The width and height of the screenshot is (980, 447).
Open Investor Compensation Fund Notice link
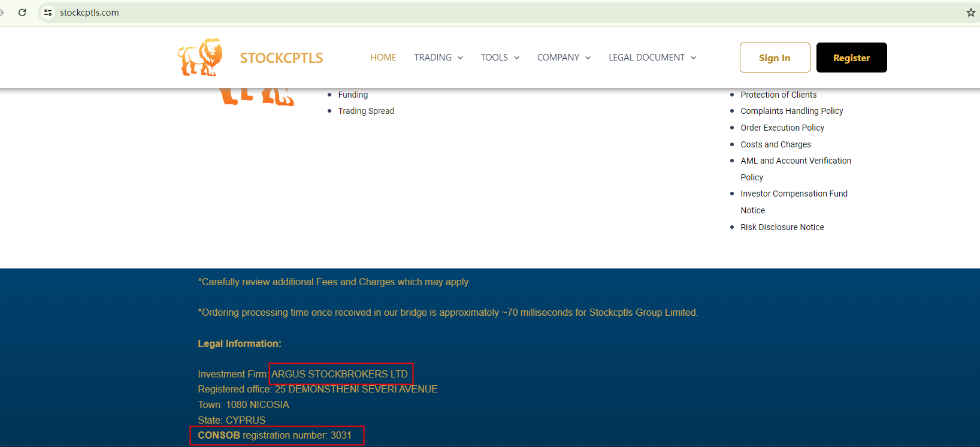794,202
